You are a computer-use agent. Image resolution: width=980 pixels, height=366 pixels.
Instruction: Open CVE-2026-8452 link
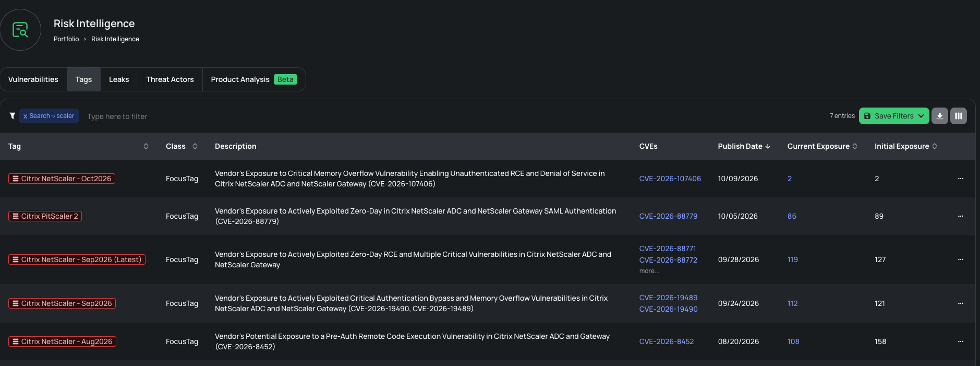[667, 341]
